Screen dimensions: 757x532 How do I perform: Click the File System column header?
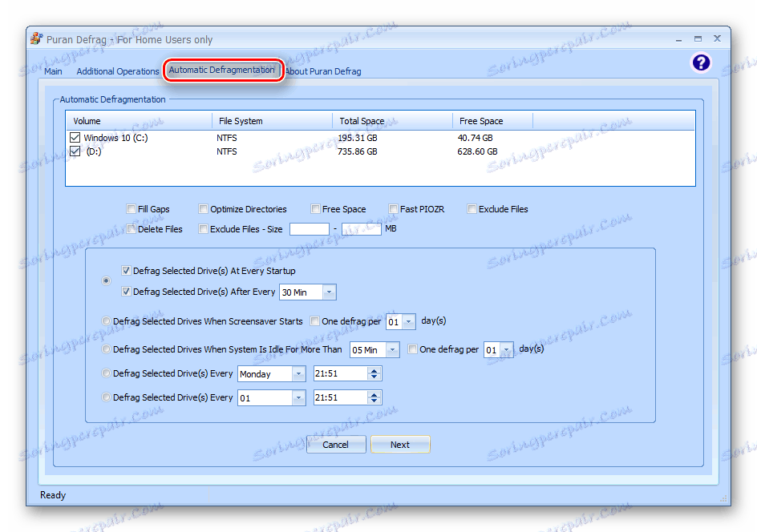(x=273, y=120)
